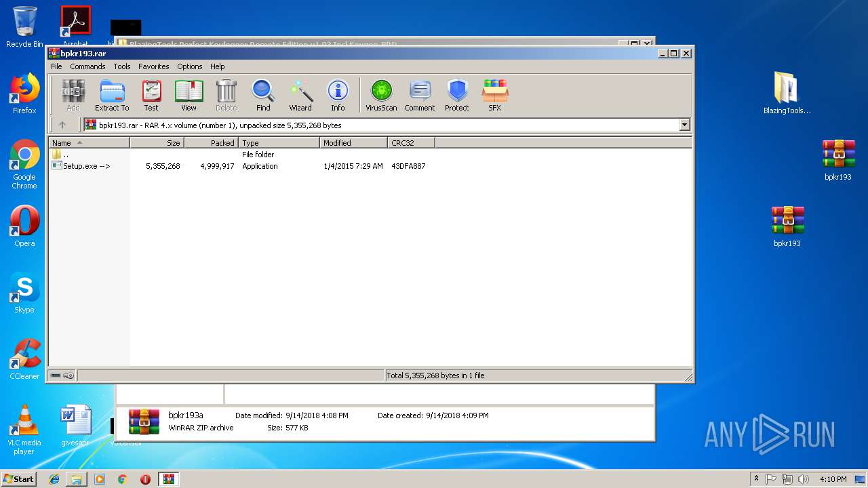Open the Favorites menu
868x488 pixels.
[x=154, y=66]
